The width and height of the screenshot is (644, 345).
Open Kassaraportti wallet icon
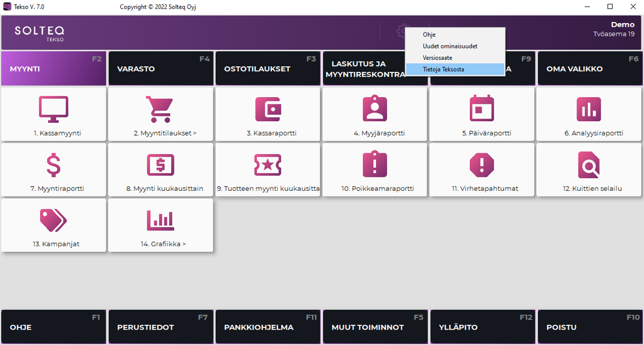point(267,109)
